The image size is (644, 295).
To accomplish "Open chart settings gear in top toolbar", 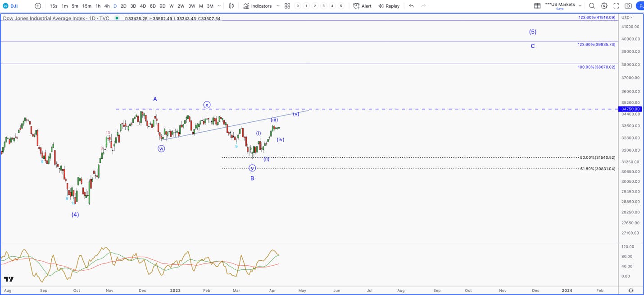I will (604, 6).
